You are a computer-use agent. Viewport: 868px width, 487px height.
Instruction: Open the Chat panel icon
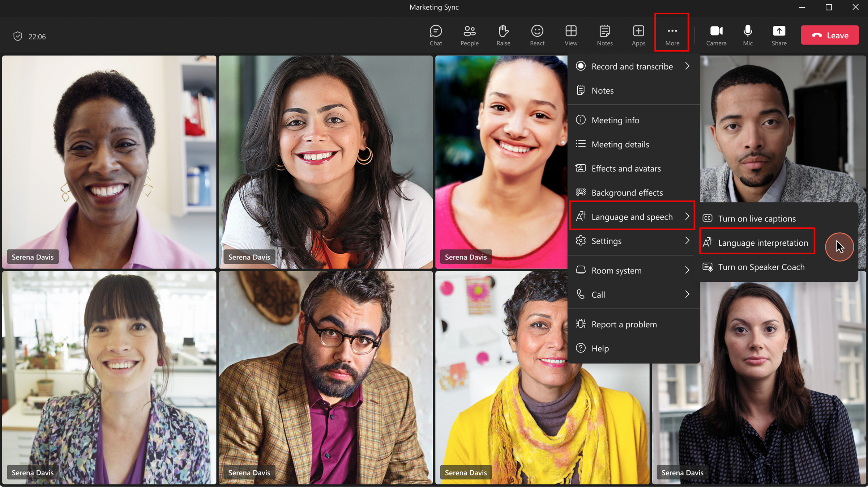point(436,35)
